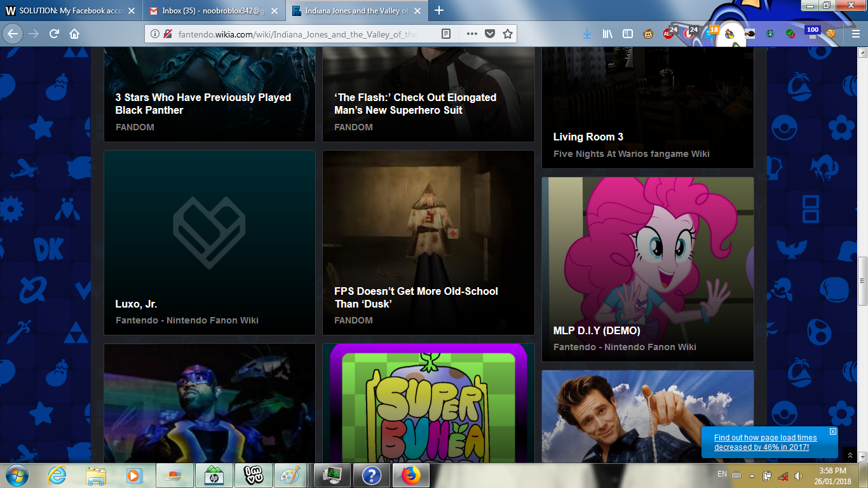868x488 pixels.
Task: Open Windows Explorer from the taskbar
Action: point(96,475)
